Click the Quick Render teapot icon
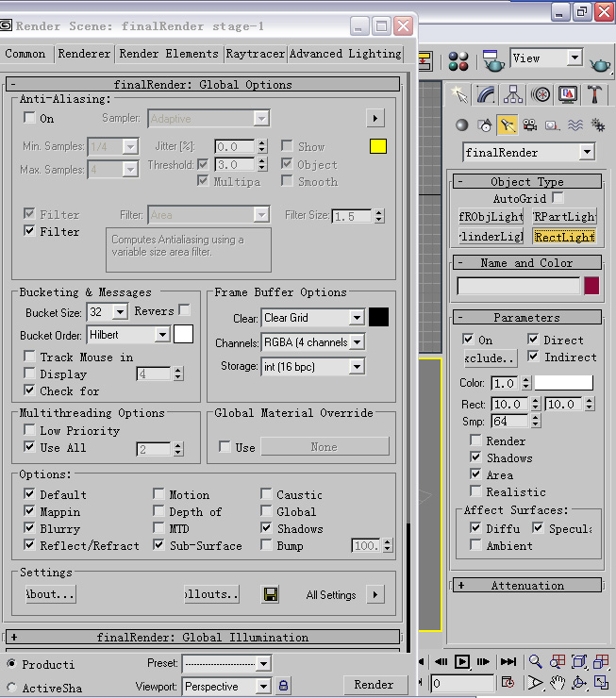This screenshot has height=698, width=616. (600, 65)
